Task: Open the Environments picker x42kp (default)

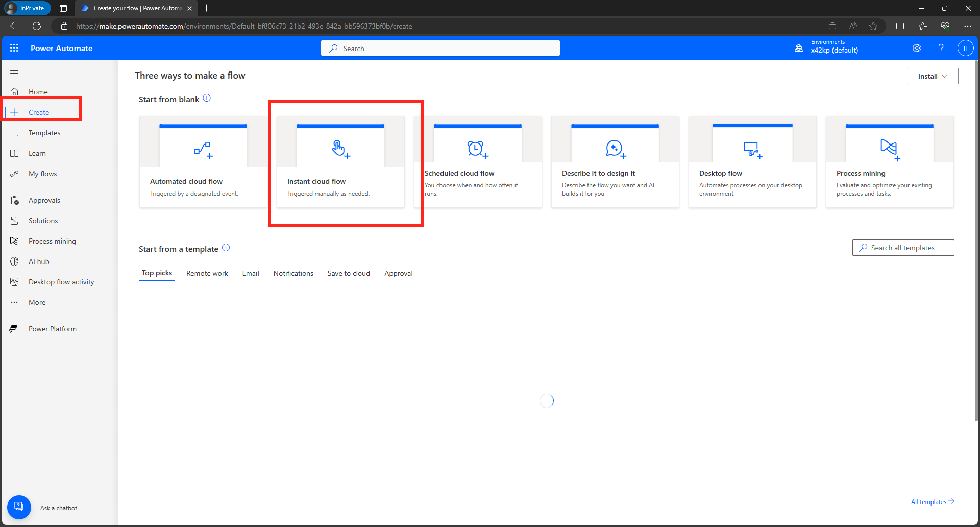Action: point(827,48)
